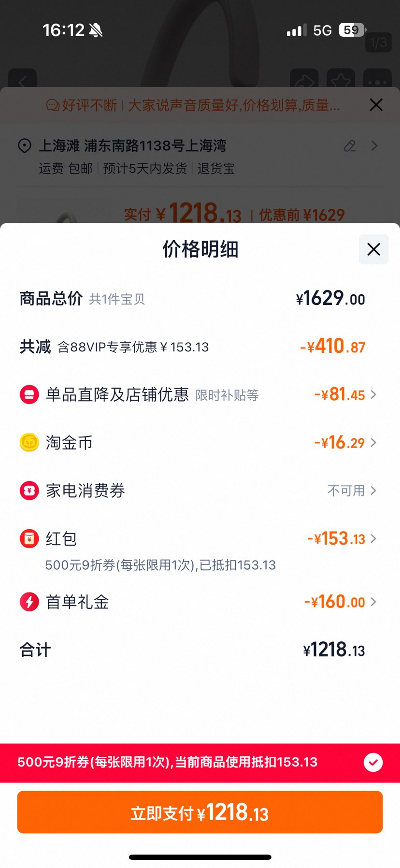Edit the delivery address with pencil icon
The image size is (400, 868).
click(x=350, y=146)
